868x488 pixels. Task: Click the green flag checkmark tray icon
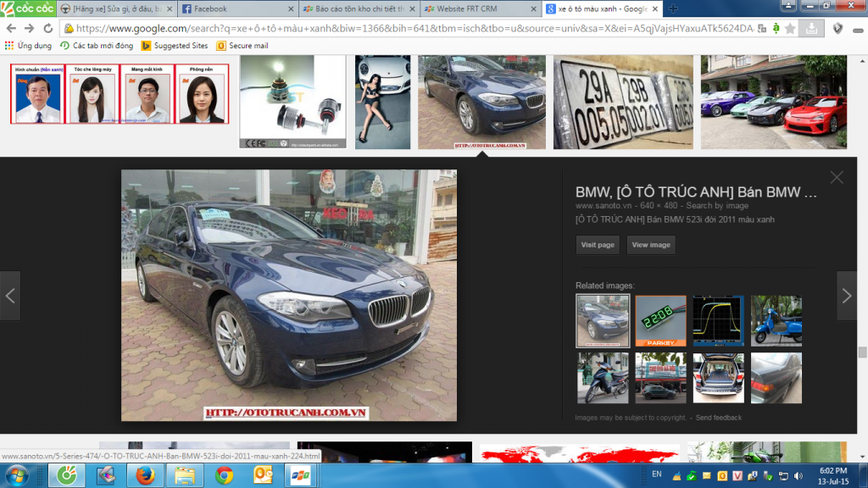click(x=692, y=476)
